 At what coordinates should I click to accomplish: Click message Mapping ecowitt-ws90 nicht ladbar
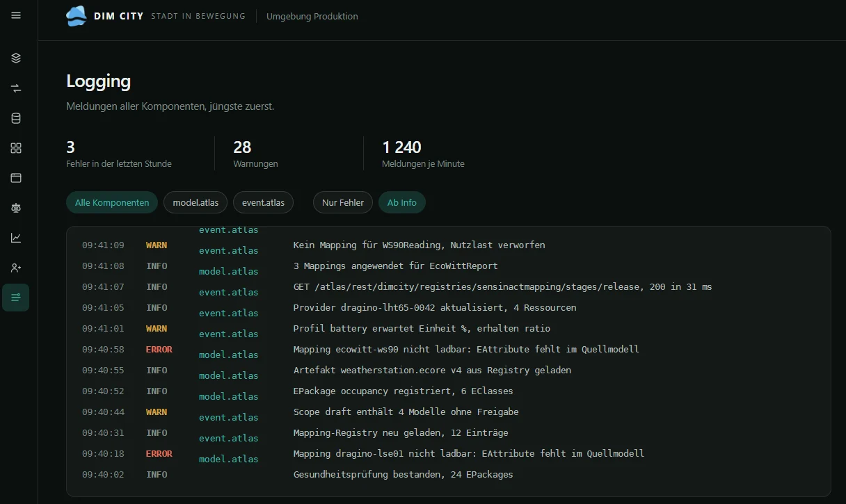[x=466, y=349]
